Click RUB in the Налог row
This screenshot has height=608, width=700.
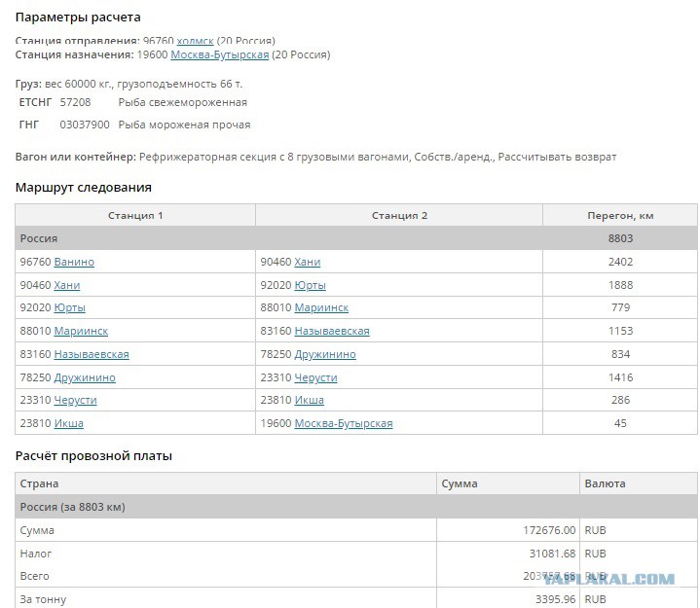point(595,554)
